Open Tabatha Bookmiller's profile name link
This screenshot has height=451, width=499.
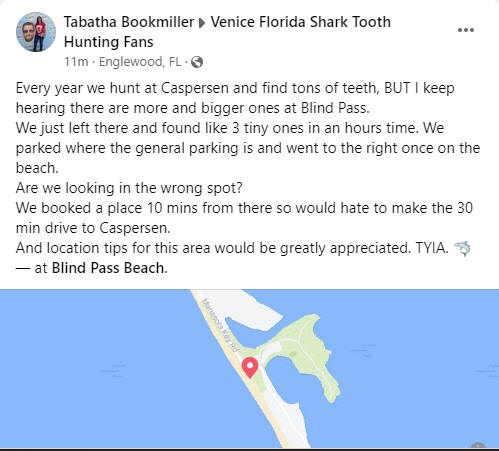point(129,22)
